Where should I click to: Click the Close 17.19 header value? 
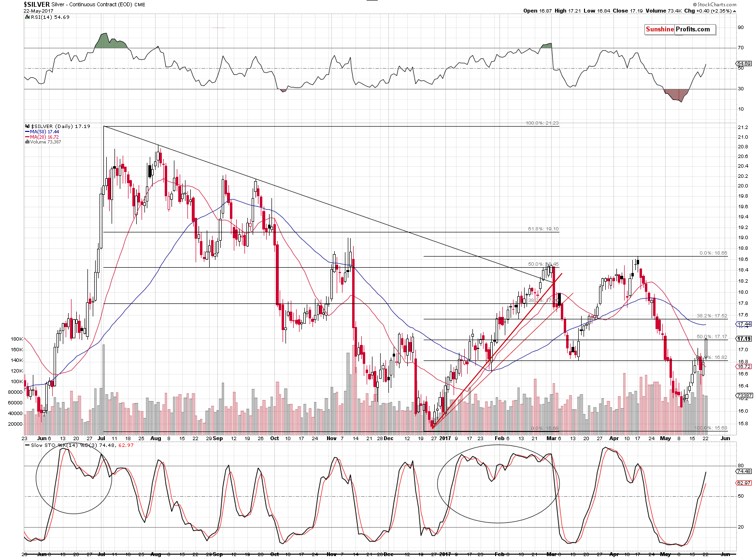coord(628,11)
